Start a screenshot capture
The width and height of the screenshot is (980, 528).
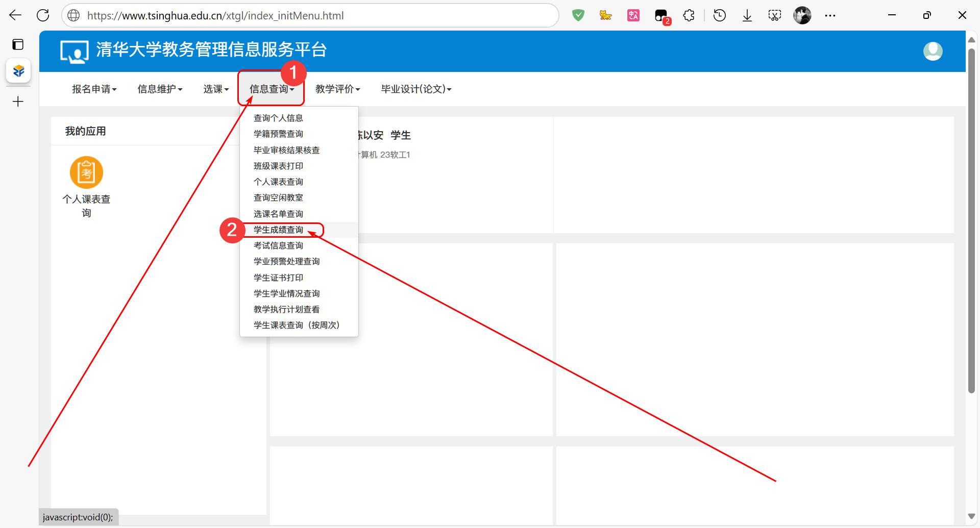tap(775, 15)
